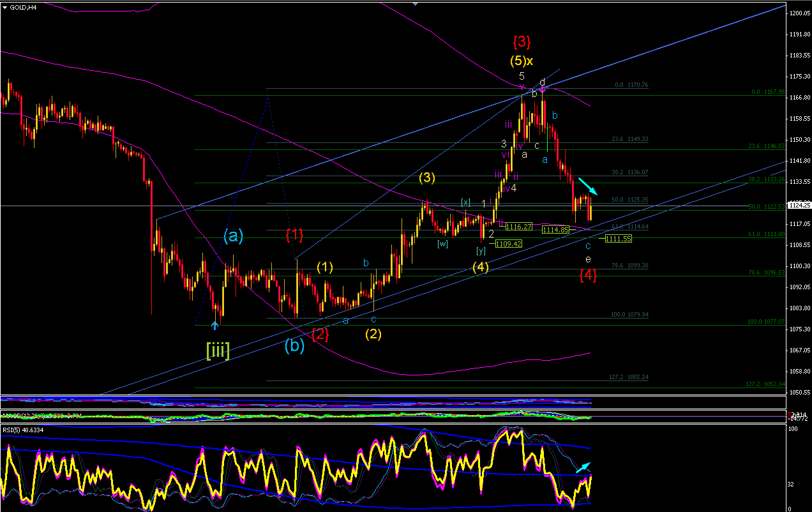Viewport: 812px width, 512px height.
Task: Click the blue (b) wave label
Action: point(294,345)
